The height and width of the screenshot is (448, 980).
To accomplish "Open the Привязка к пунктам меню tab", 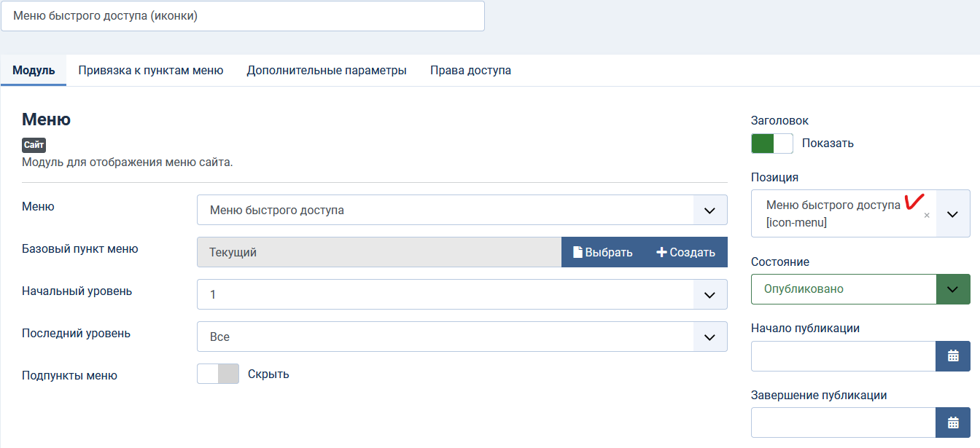I will click(150, 71).
